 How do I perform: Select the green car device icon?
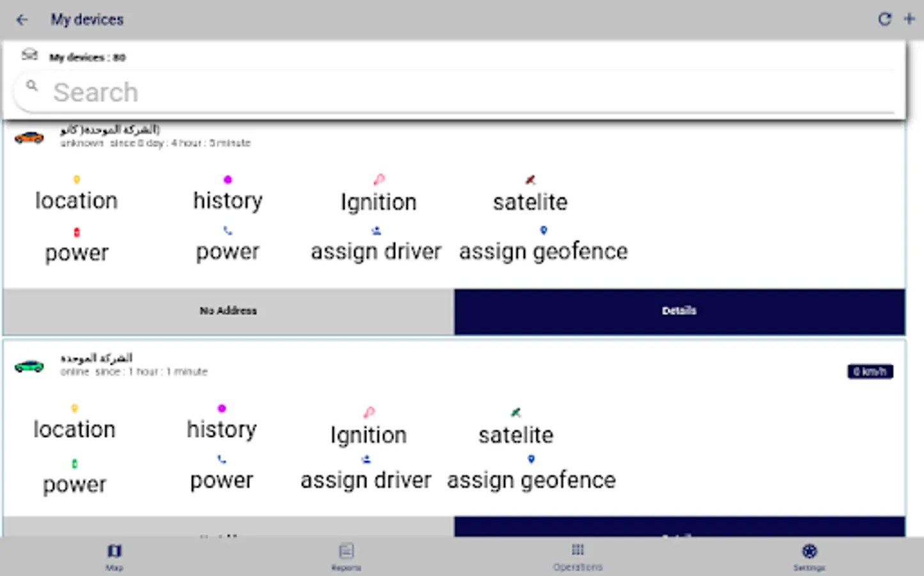[29, 366]
